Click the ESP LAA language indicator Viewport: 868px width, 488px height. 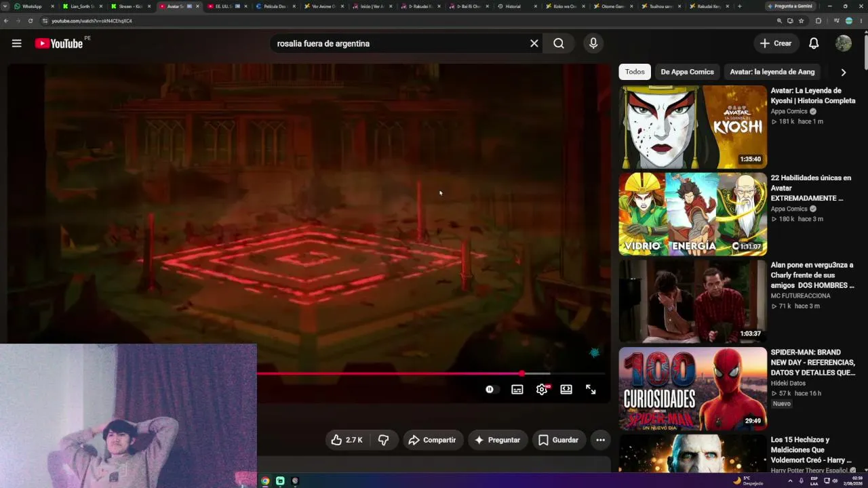click(814, 481)
